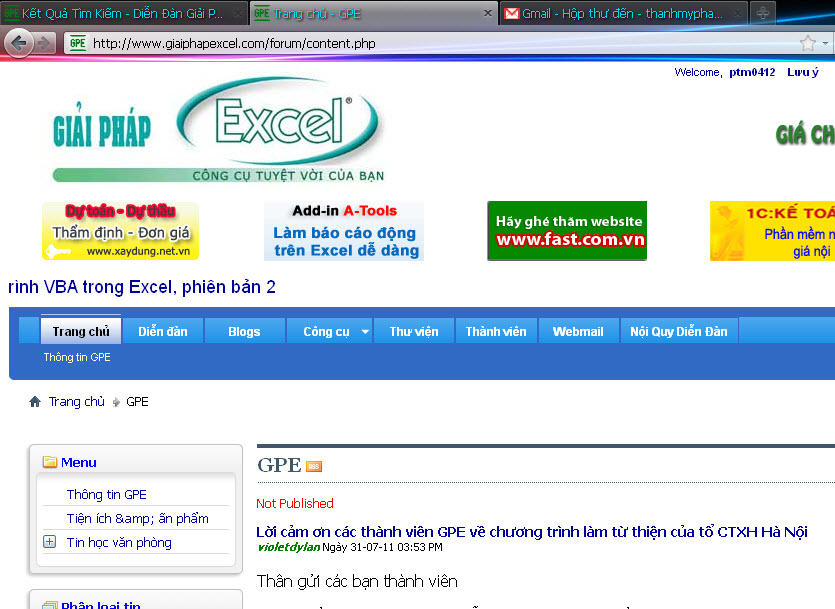The image size is (835, 609).
Task: Open the Diễn đàn navigation tab
Action: click(x=163, y=331)
